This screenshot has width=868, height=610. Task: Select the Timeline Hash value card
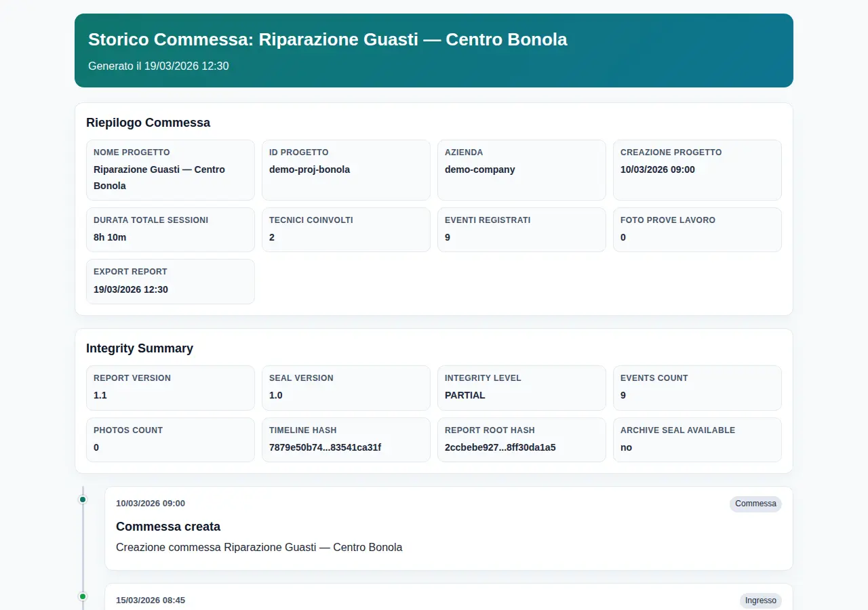click(346, 439)
